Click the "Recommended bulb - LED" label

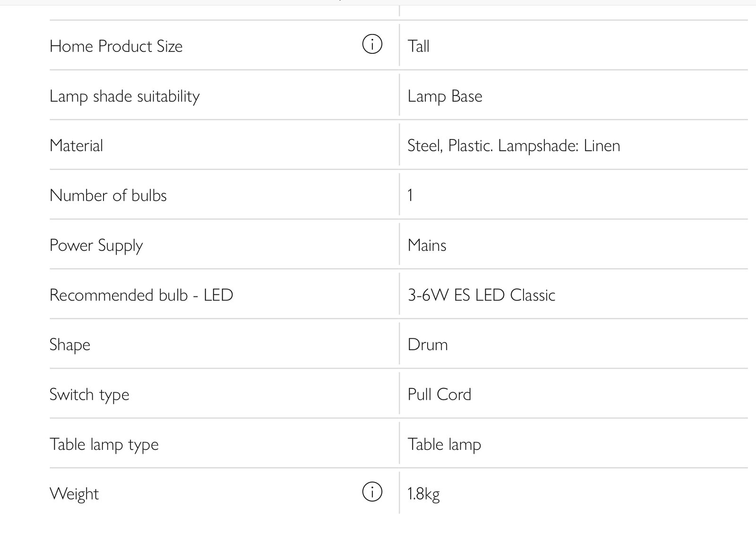141,295
